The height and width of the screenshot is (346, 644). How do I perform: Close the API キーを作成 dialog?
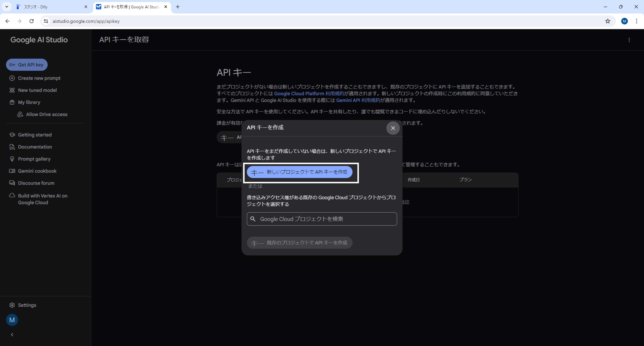click(x=393, y=128)
